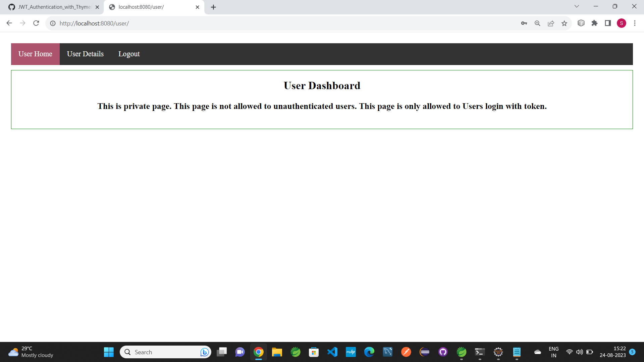Image resolution: width=644 pixels, height=362 pixels.
Task: Bookmark this page with star icon
Action: [564, 23]
